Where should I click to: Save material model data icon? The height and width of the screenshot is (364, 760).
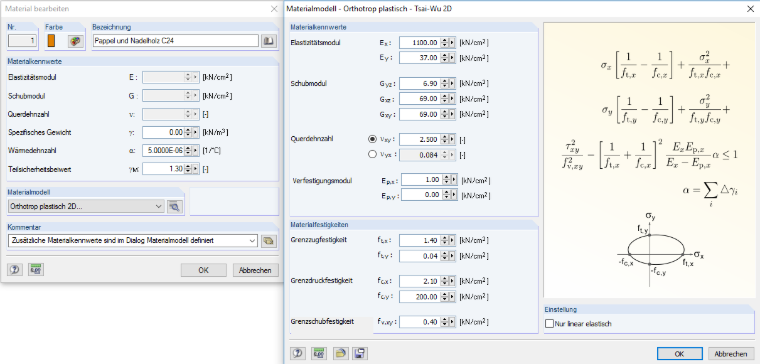click(359, 353)
